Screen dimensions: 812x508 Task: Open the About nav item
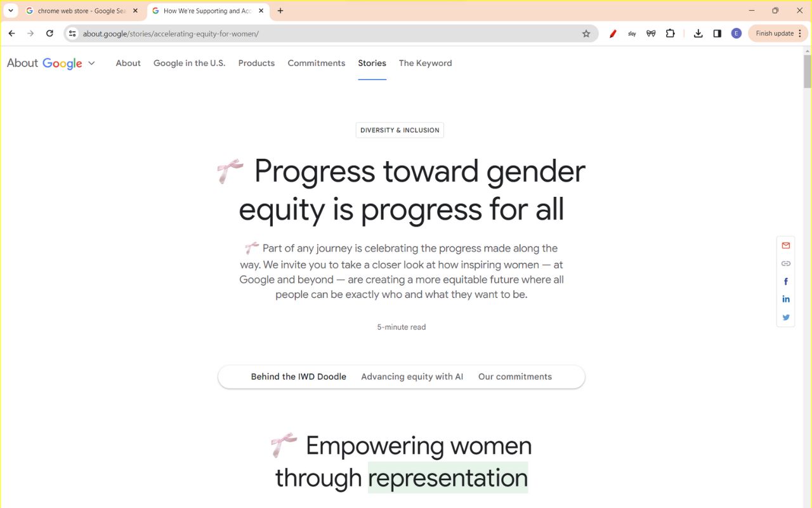click(128, 63)
